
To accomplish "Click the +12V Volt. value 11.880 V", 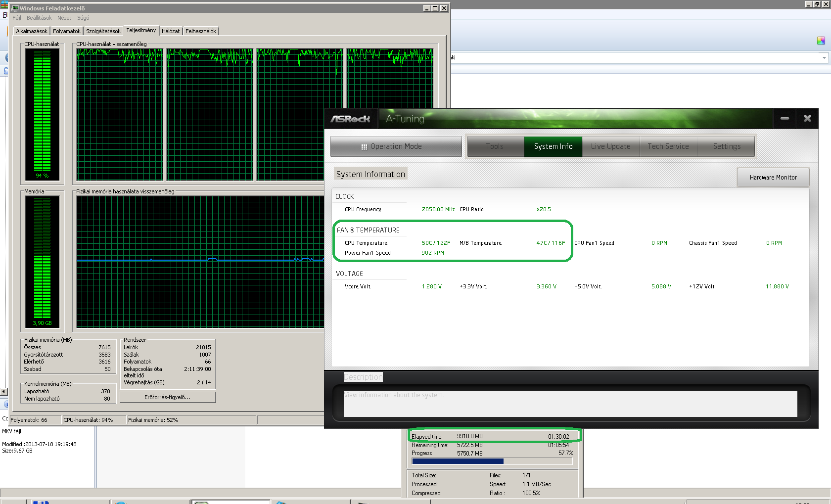I will (777, 286).
